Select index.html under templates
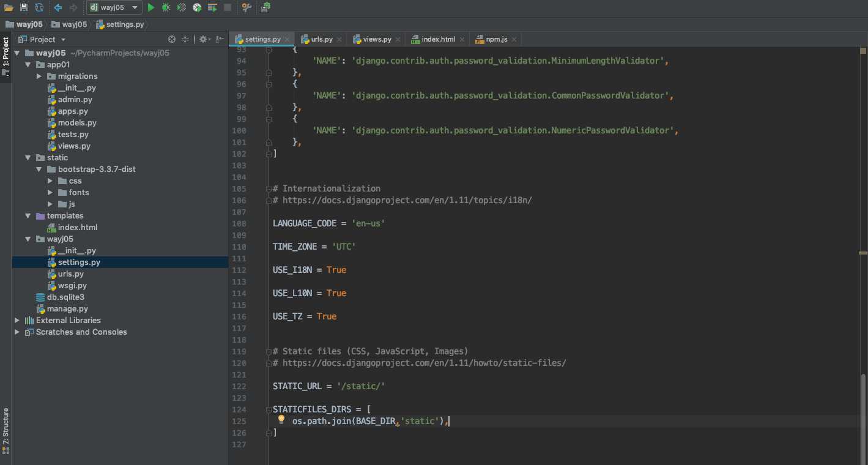868x465 pixels. pos(78,228)
